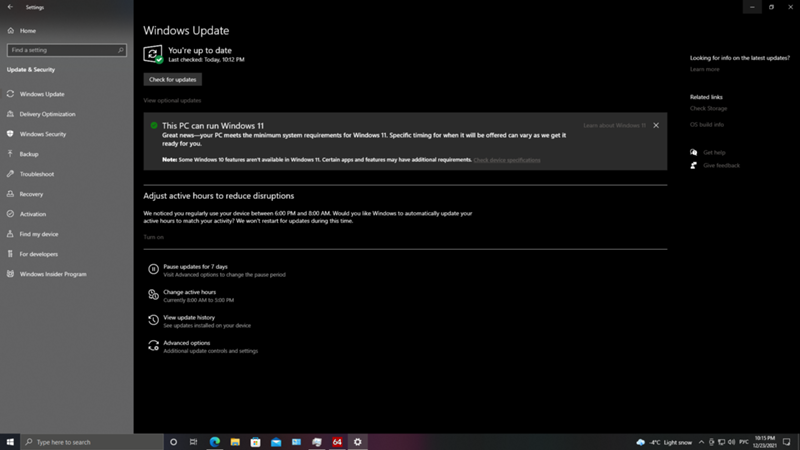Open Task View from the taskbar
800x450 pixels.
(x=193, y=442)
